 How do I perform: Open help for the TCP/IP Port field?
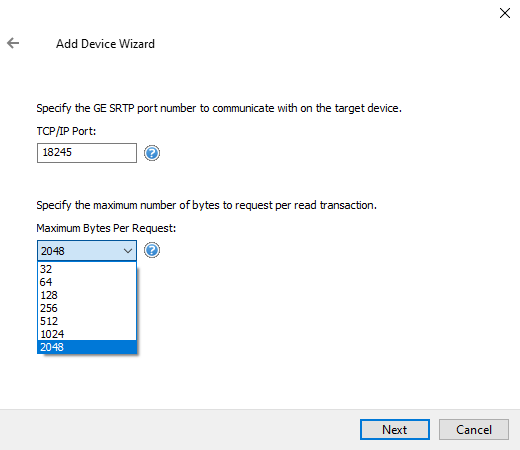point(152,153)
